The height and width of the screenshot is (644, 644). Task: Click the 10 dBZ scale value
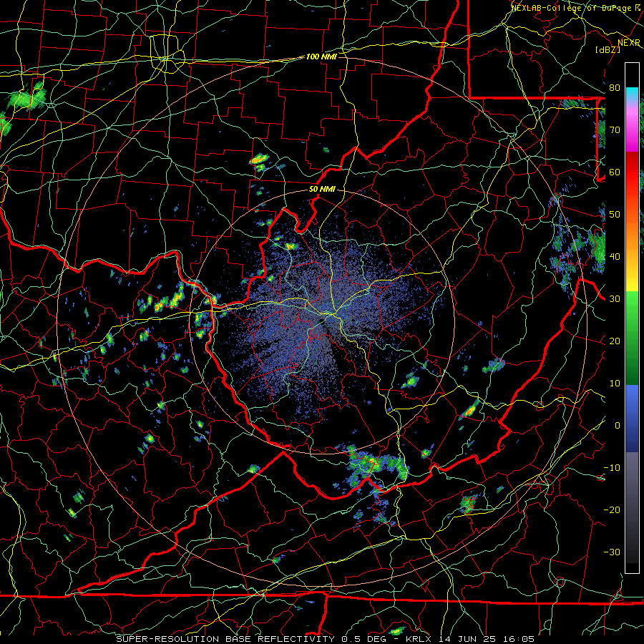(615, 384)
